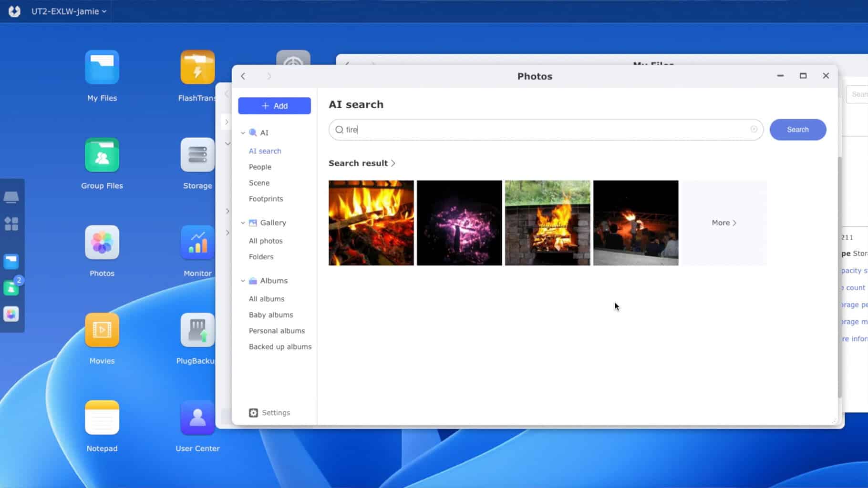Image resolution: width=868 pixels, height=488 pixels.
Task: Collapse the Albums section in sidebar
Action: click(243, 281)
